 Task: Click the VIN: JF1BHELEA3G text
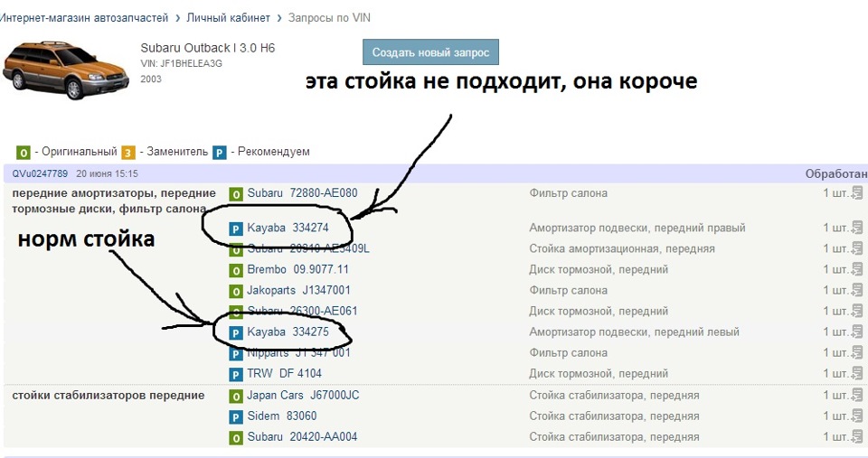181,63
